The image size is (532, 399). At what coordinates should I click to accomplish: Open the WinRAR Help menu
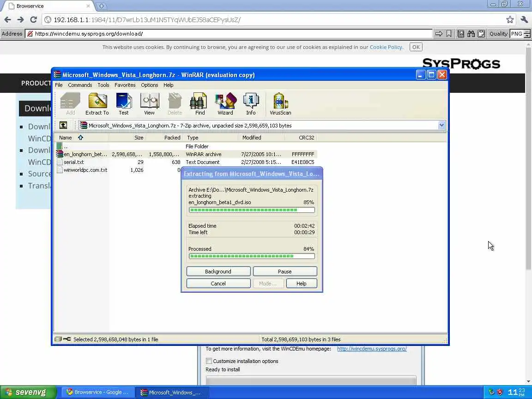pos(168,85)
